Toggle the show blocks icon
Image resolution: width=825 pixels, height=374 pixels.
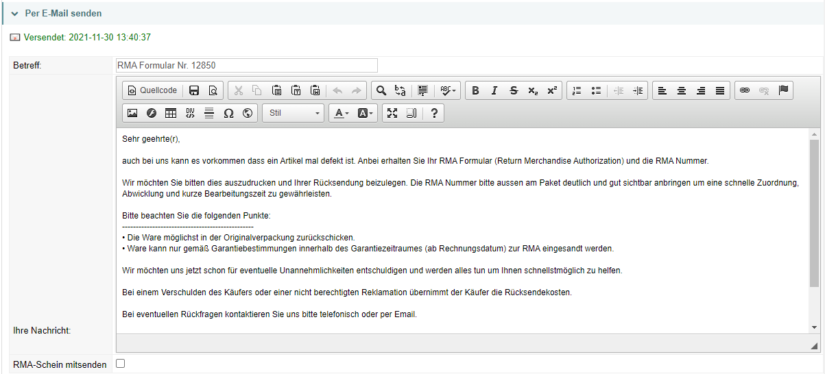click(411, 113)
